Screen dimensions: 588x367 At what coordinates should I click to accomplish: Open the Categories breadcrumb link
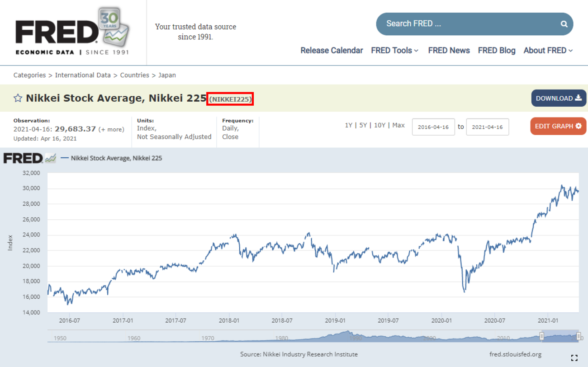coord(29,75)
